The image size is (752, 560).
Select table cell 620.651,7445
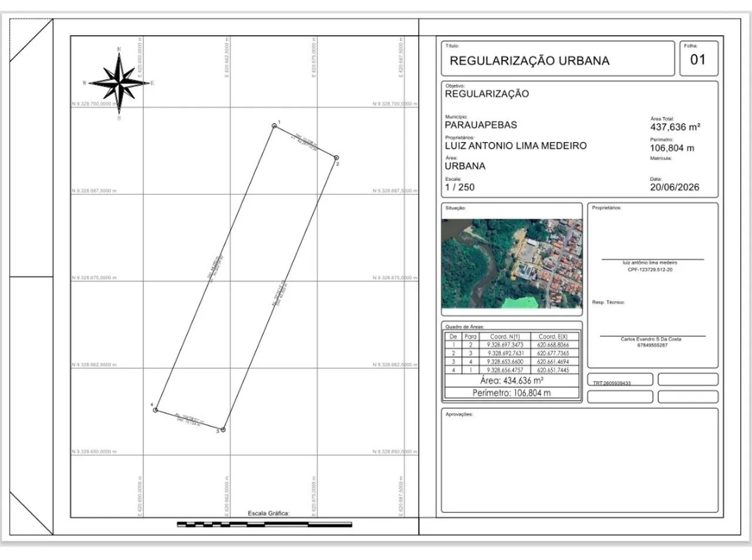[553, 370]
